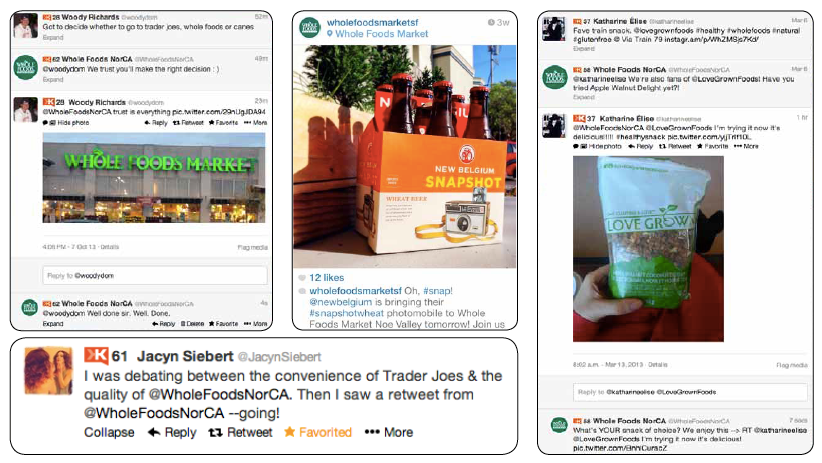Open the Whole Foods Market location link
The width and height of the screenshot is (822, 463).
click(377, 34)
